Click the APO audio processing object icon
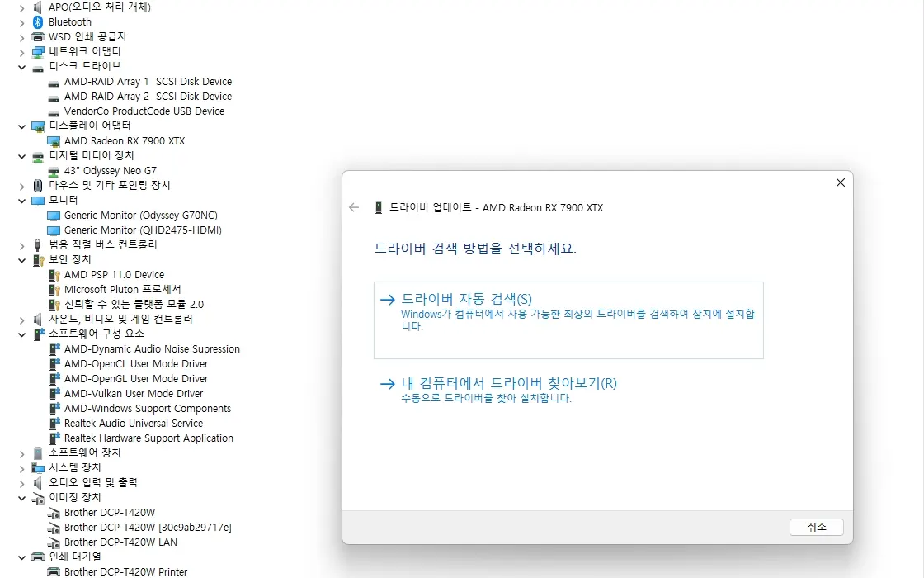The image size is (924, 578). (x=38, y=7)
